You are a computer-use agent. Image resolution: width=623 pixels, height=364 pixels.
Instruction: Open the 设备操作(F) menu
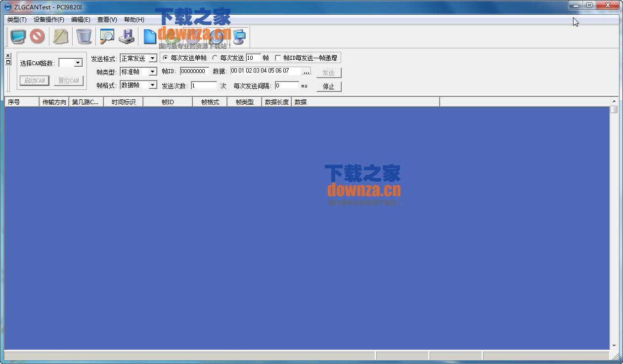pyautogui.click(x=49, y=20)
